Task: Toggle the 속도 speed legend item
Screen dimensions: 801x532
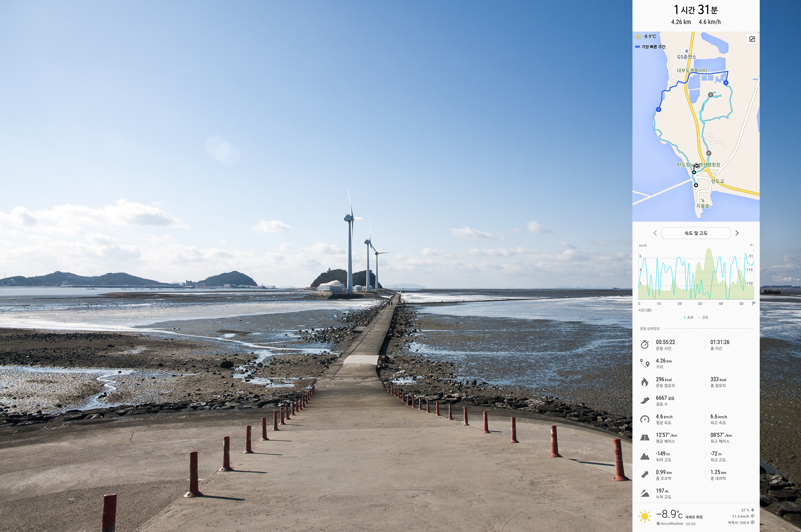Action: click(x=689, y=318)
